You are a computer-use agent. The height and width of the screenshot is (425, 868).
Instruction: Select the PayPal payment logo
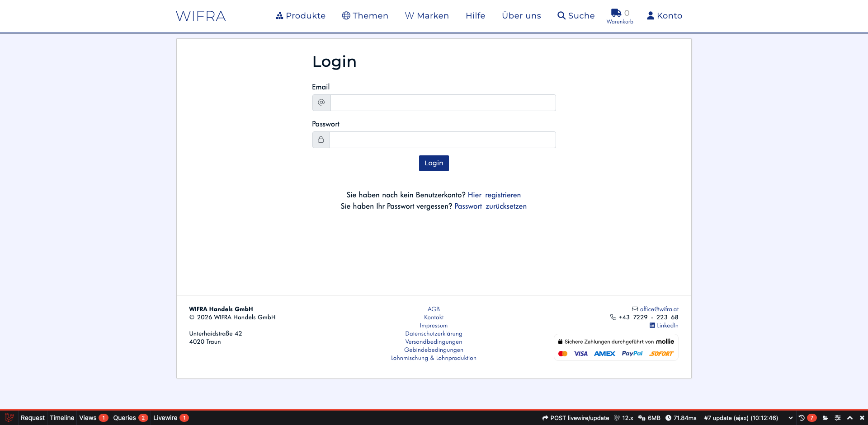(x=632, y=354)
